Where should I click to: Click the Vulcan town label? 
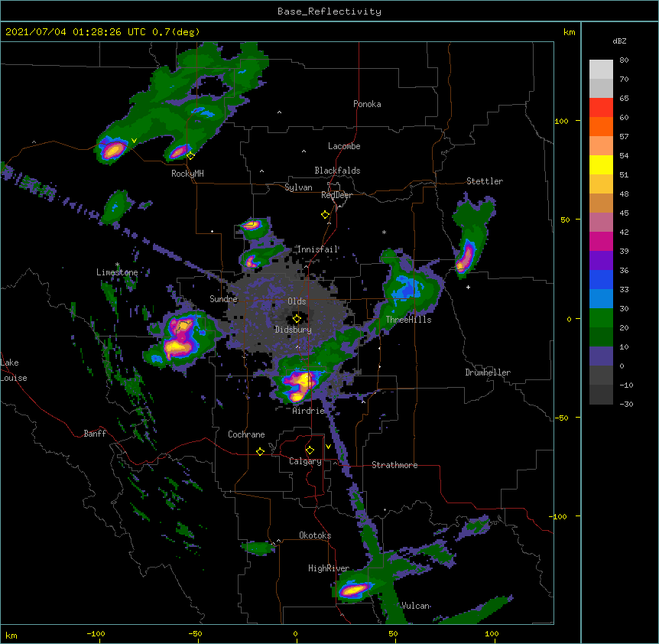click(415, 606)
